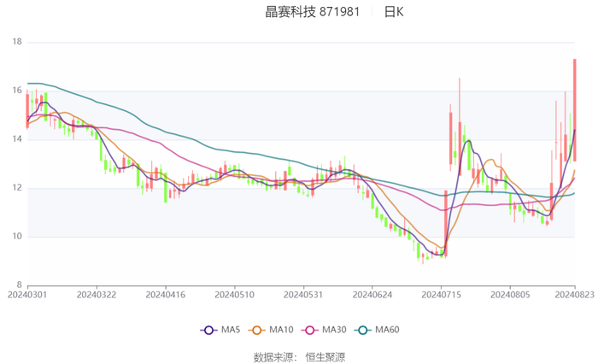Click the x-axis date 20240301
The width and height of the screenshot is (598, 364).
(27, 295)
